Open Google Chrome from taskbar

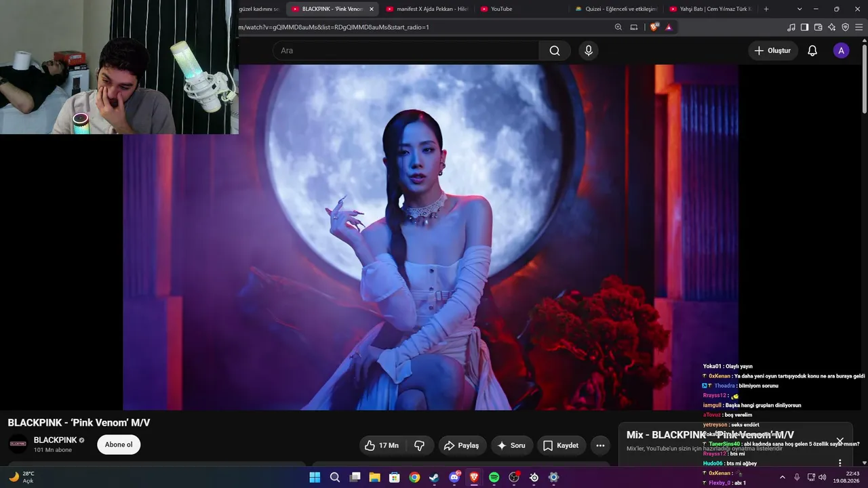click(x=414, y=478)
